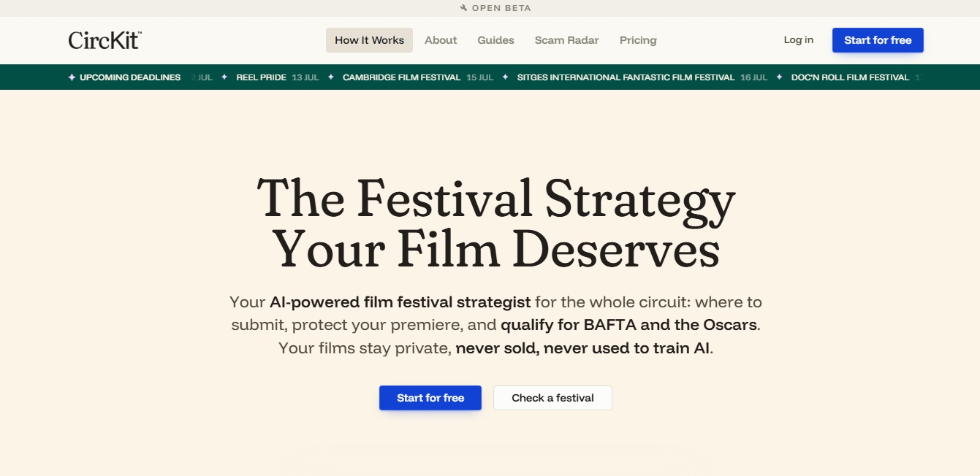980x476 pixels.
Task: Click the 15 JUL deadline date
Action: [480, 77]
